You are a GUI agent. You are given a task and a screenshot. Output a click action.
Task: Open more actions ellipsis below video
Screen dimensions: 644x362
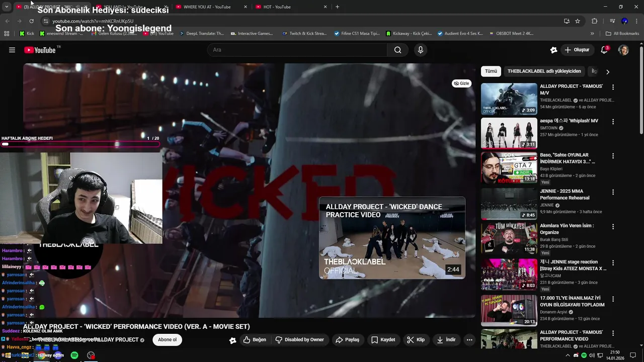click(x=469, y=340)
